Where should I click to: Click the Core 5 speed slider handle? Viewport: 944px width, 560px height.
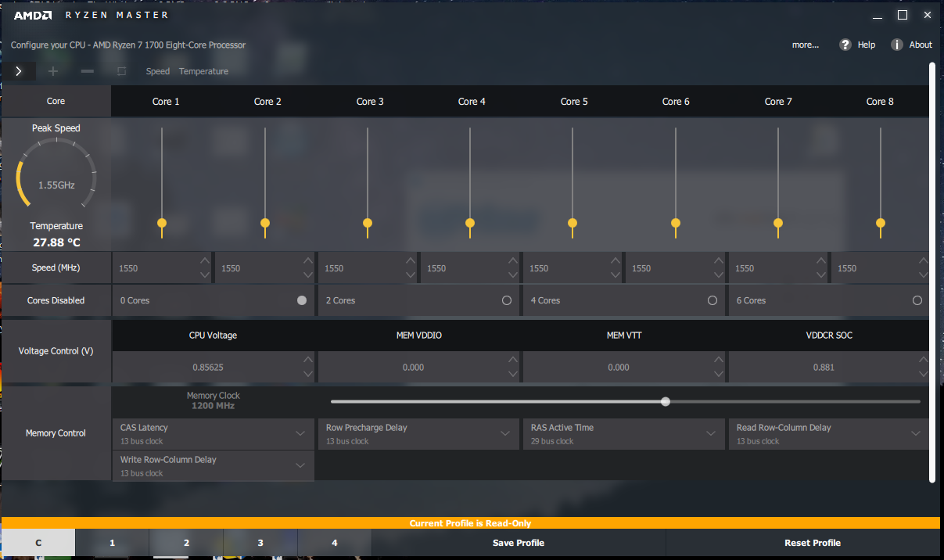(x=573, y=224)
